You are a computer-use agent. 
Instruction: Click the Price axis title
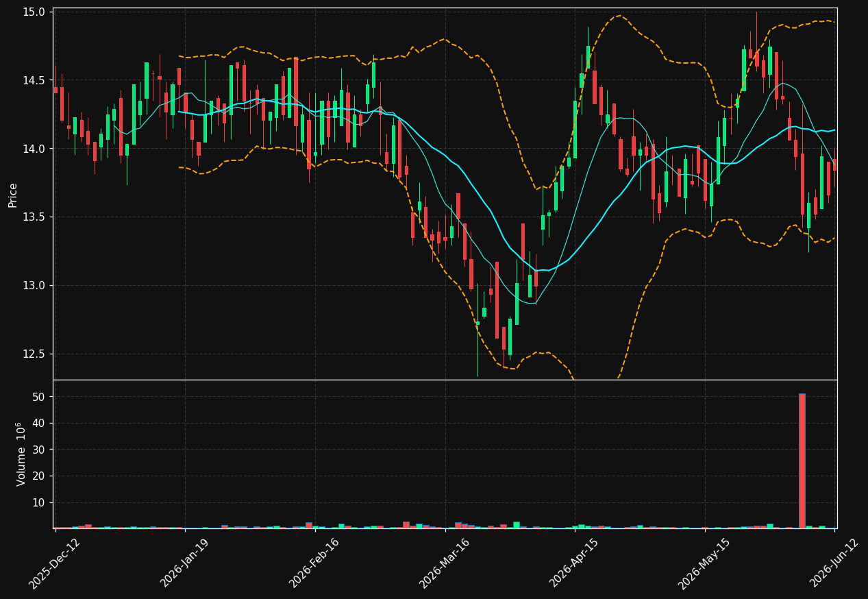tap(13, 195)
